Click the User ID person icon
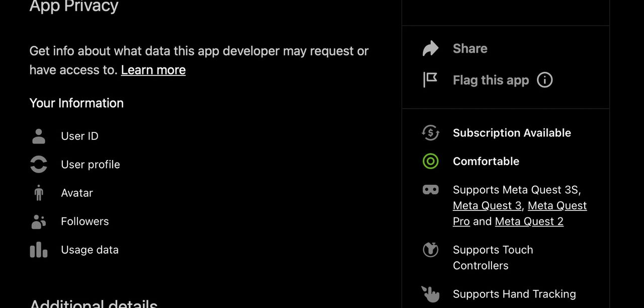 (x=39, y=136)
